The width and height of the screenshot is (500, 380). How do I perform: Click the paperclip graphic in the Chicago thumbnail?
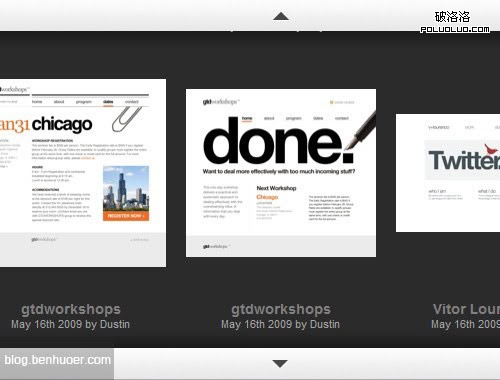click(x=127, y=119)
